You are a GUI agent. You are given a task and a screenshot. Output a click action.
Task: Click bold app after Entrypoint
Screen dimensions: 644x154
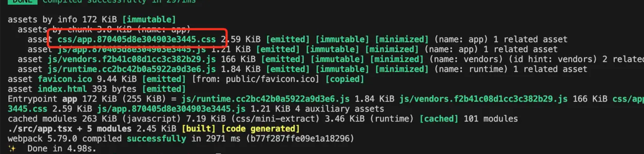click(x=70, y=99)
